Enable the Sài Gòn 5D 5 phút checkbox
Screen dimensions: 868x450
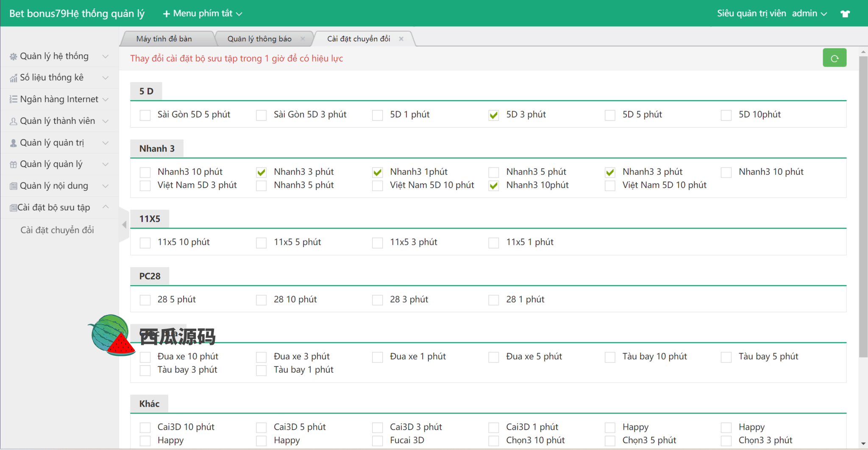145,115
